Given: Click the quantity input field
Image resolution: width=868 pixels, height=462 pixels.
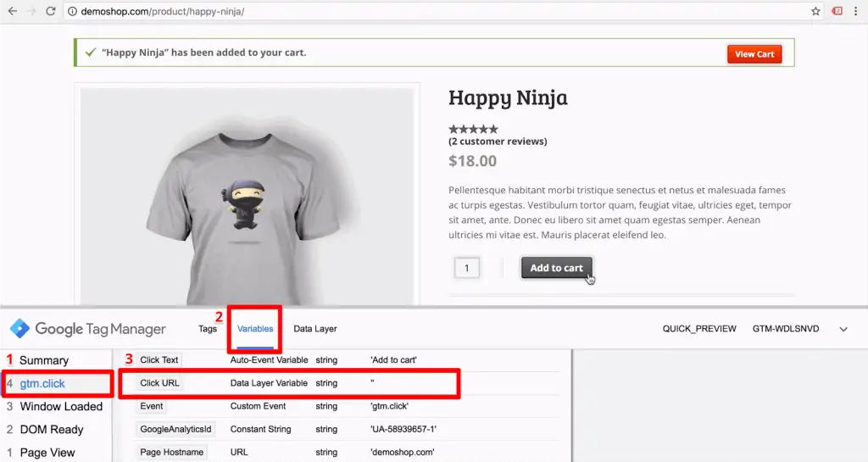Looking at the screenshot, I should pos(467,268).
